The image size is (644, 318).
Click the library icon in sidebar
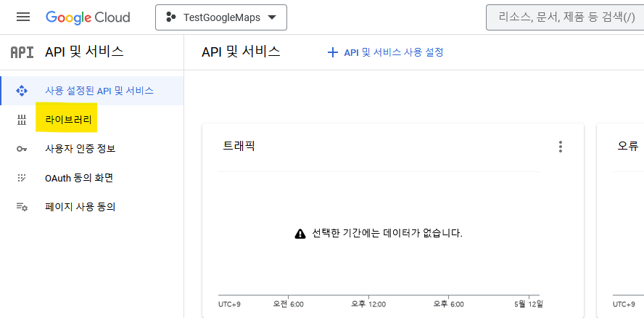click(x=21, y=120)
